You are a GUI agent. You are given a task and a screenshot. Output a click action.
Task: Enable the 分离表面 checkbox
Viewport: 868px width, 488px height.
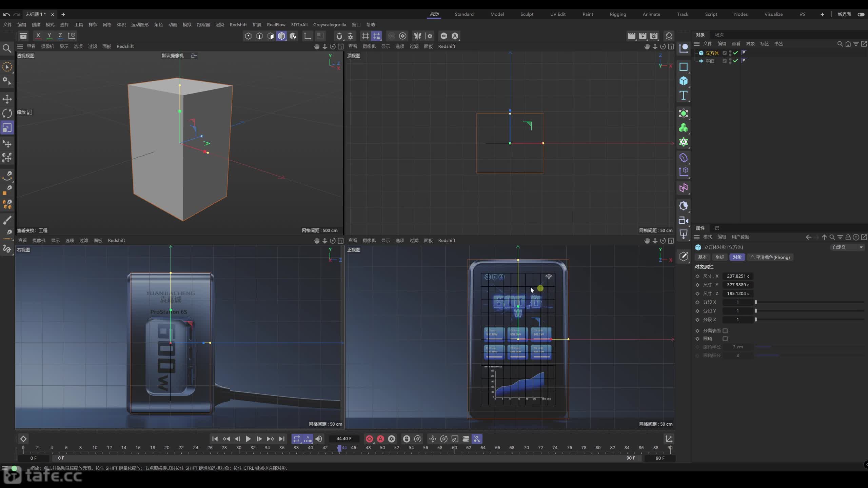coord(725,330)
